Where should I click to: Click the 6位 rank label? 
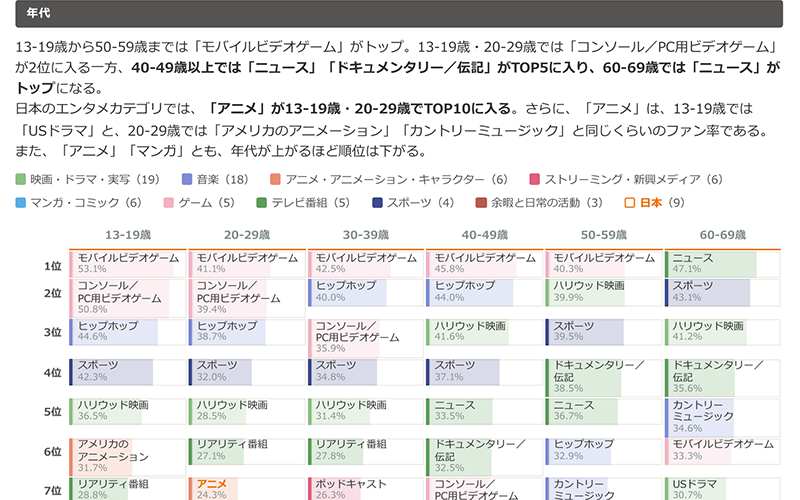click(53, 452)
